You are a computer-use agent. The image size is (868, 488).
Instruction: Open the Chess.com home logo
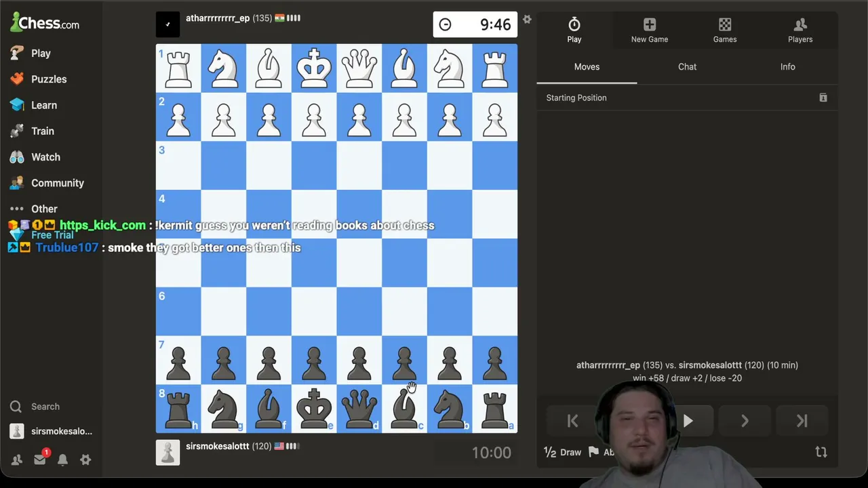tap(45, 23)
